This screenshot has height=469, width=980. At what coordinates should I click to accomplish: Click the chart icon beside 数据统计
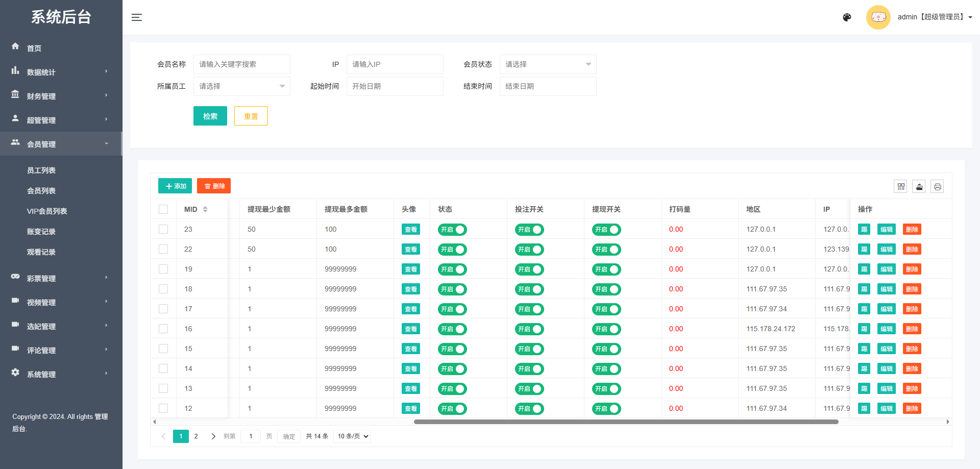[x=15, y=70]
